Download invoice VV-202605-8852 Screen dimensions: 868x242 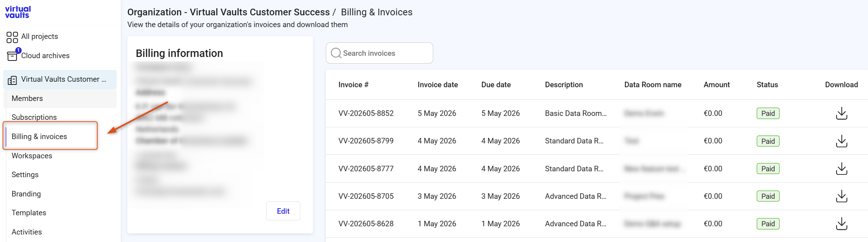click(841, 114)
